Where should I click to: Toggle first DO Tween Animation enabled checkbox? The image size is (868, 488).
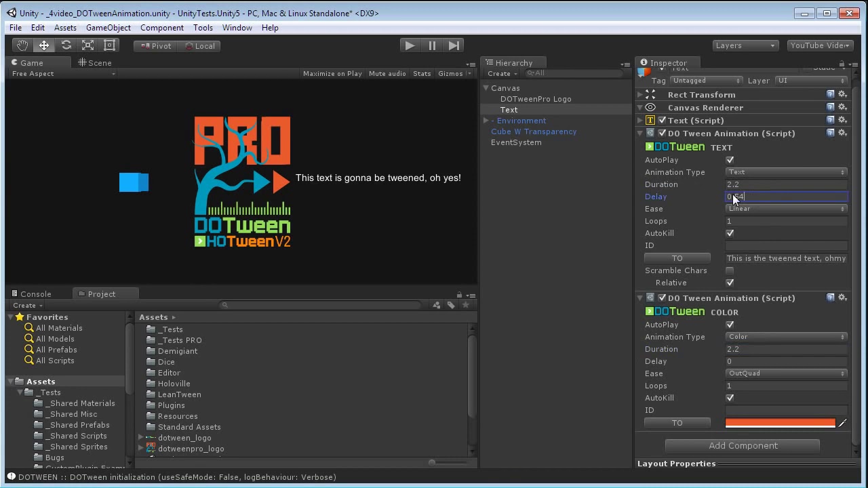(x=662, y=133)
